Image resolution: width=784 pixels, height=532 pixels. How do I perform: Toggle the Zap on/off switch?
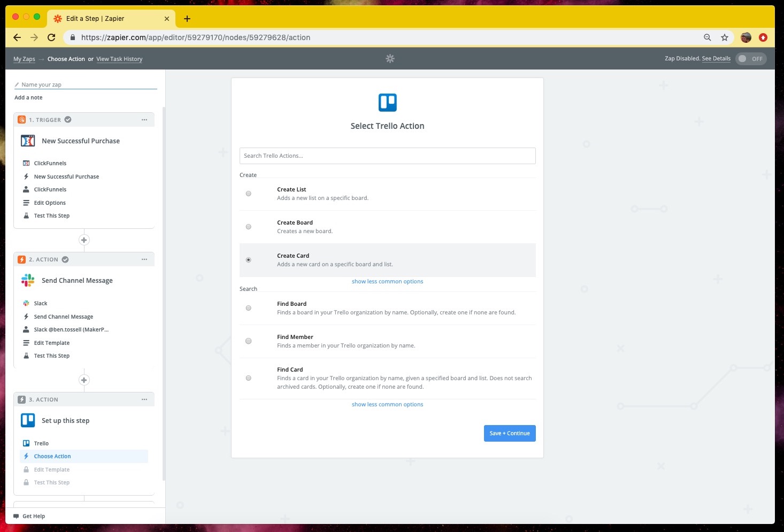click(751, 59)
